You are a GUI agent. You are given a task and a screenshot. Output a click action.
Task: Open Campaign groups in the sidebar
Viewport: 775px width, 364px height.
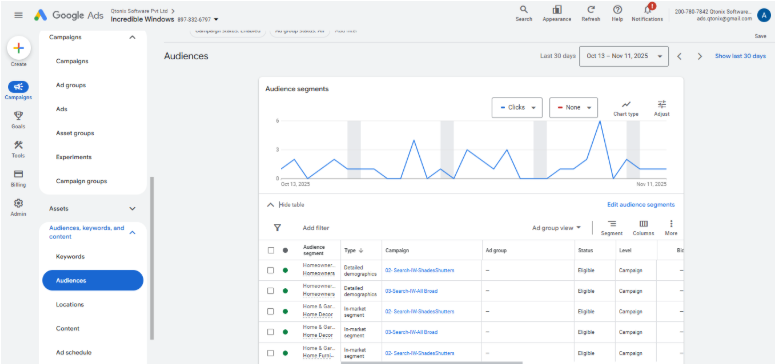pos(82,181)
